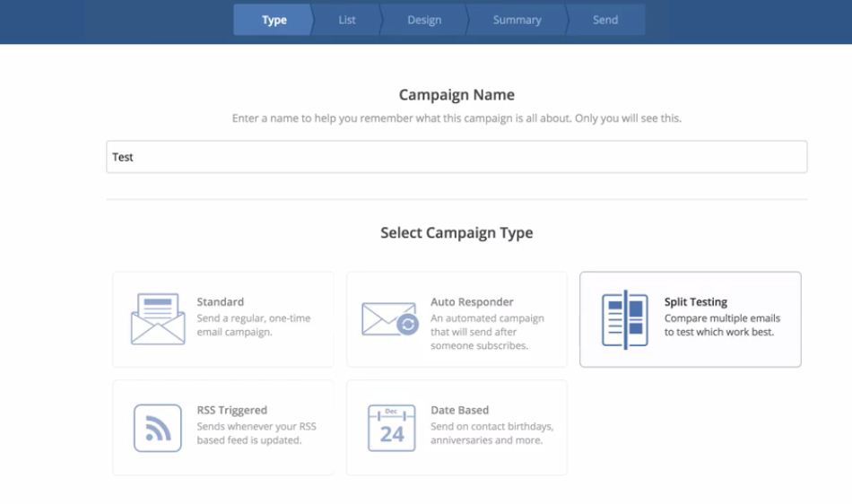
Task: Click the Date Based calendar icon
Action: (x=392, y=428)
